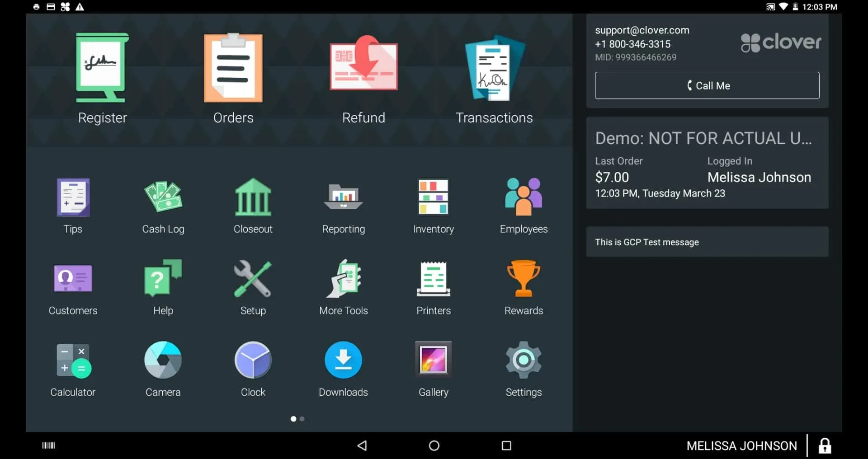The height and width of the screenshot is (459, 868).
Task: Go to the second app page dot
Action: (302, 419)
